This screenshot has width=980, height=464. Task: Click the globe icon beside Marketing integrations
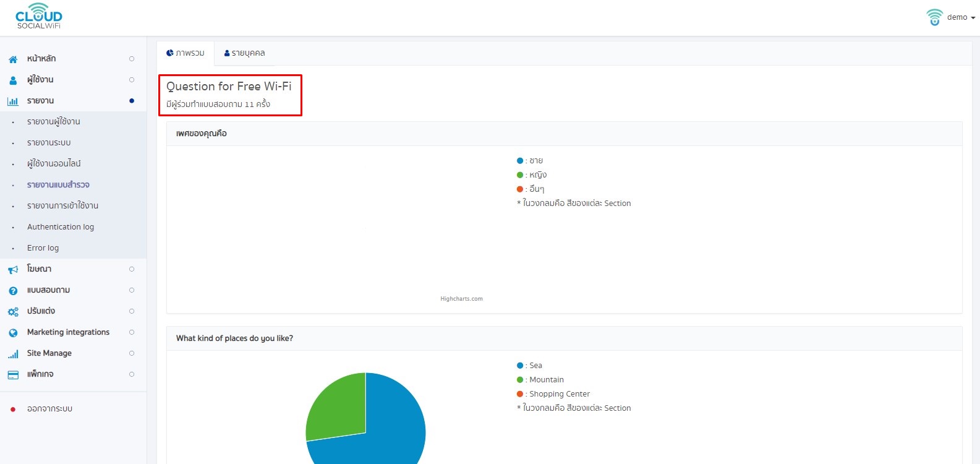tap(13, 333)
